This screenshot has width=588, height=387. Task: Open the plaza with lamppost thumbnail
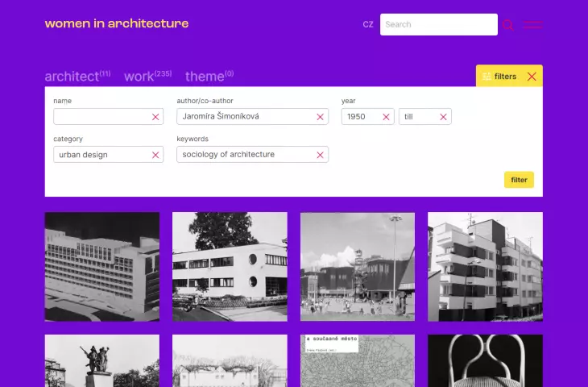click(358, 267)
